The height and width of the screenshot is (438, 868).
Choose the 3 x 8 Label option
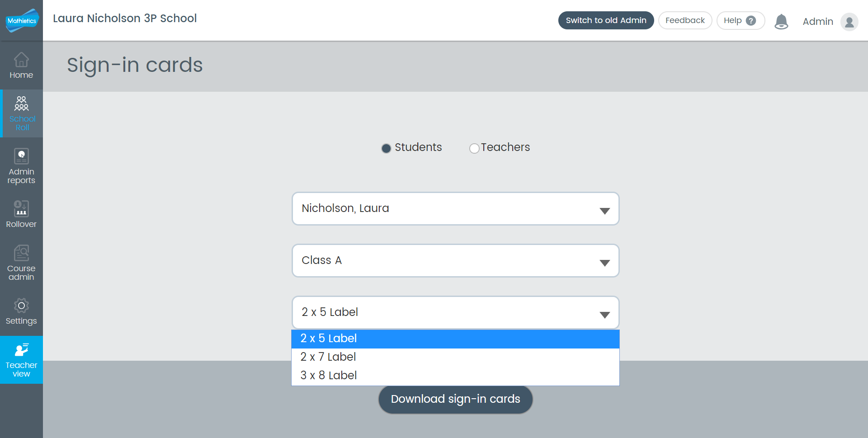tap(455, 376)
